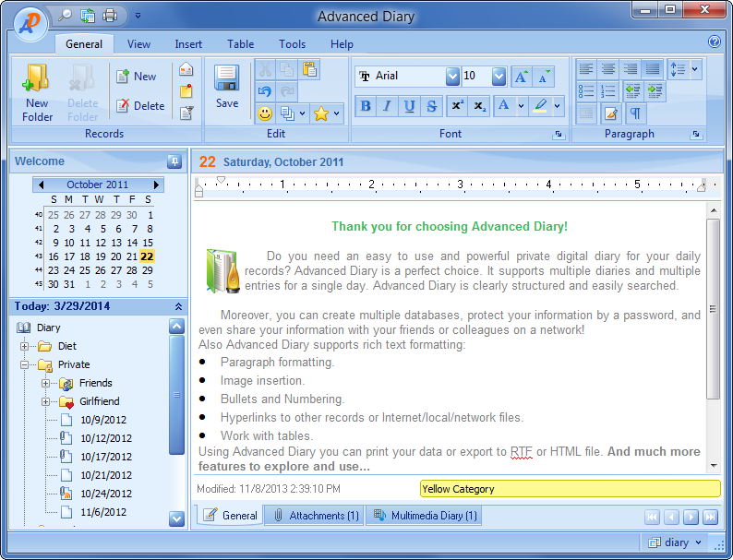Open the Insert ribbon tab
Screen dimensions: 733x560
tap(188, 44)
